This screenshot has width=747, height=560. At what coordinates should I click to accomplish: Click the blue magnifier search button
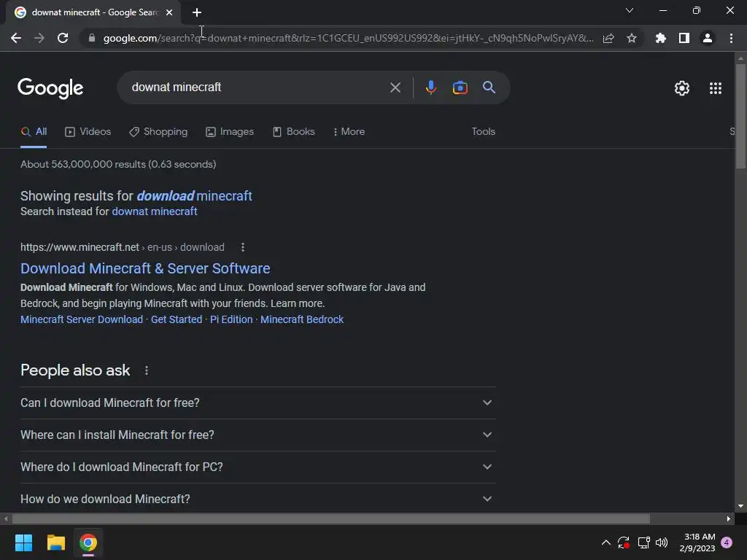click(489, 87)
